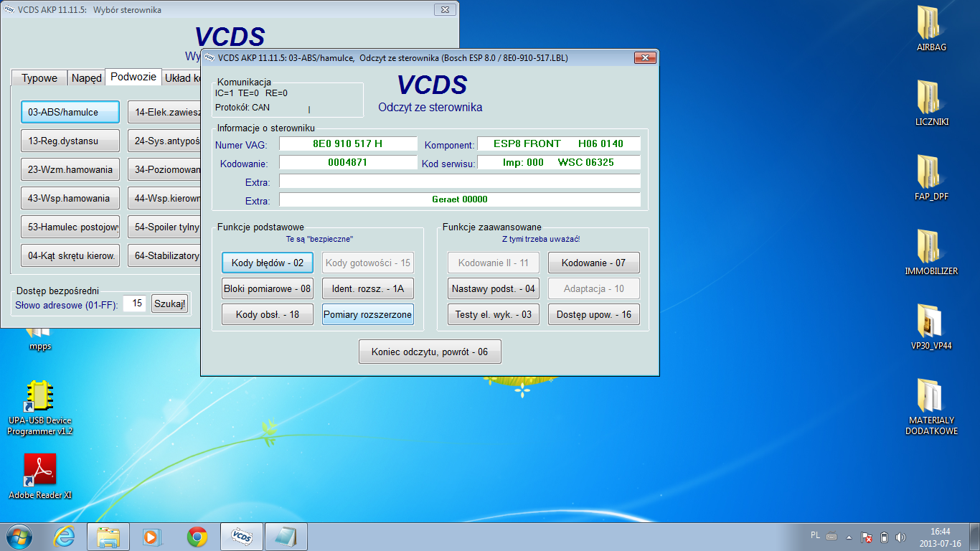The width and height of the screenshot is (980, 551).
Task: Click Kody obsł. - 18 button
Action: pyautogui.click(x=268, y=314)
